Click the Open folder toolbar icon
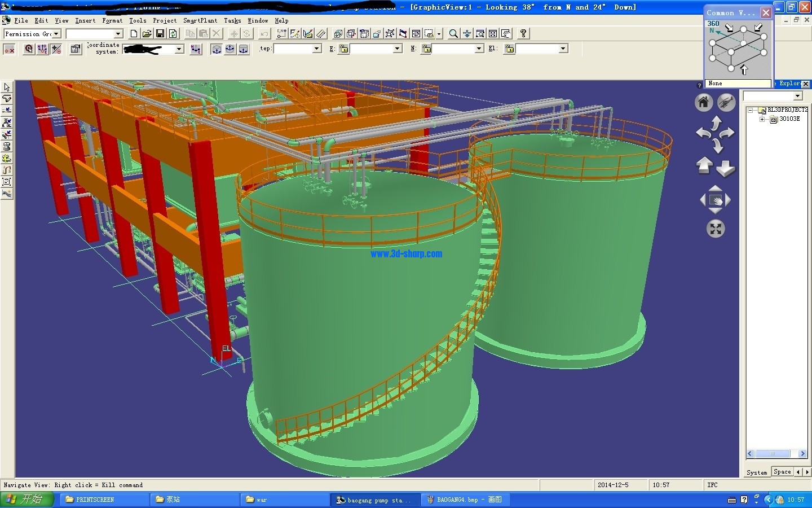Image resolution: width=812 pixels, height=508 pixels. coord(147,34)
